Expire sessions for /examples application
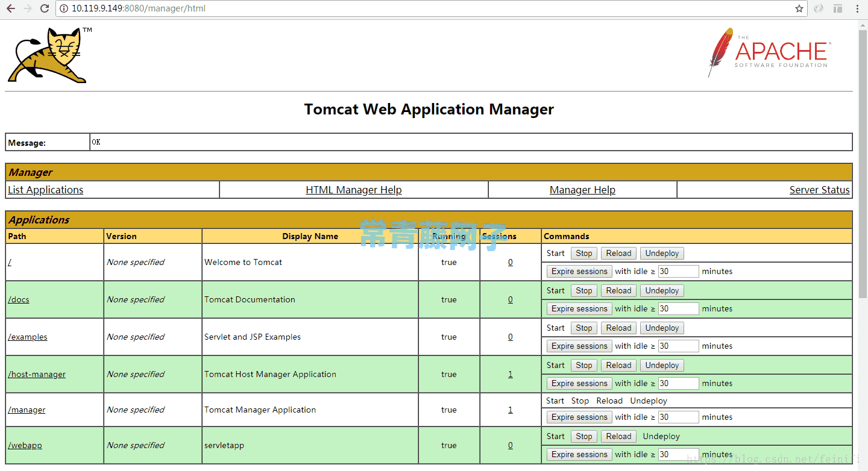This screenshot has height=471, width=868. (x=579, y=346)
